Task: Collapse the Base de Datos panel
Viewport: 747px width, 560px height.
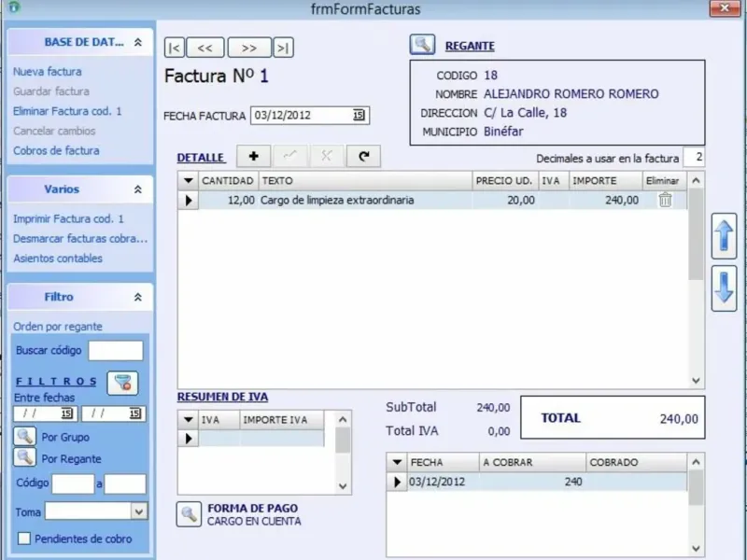Action: (x=137, y=42)
